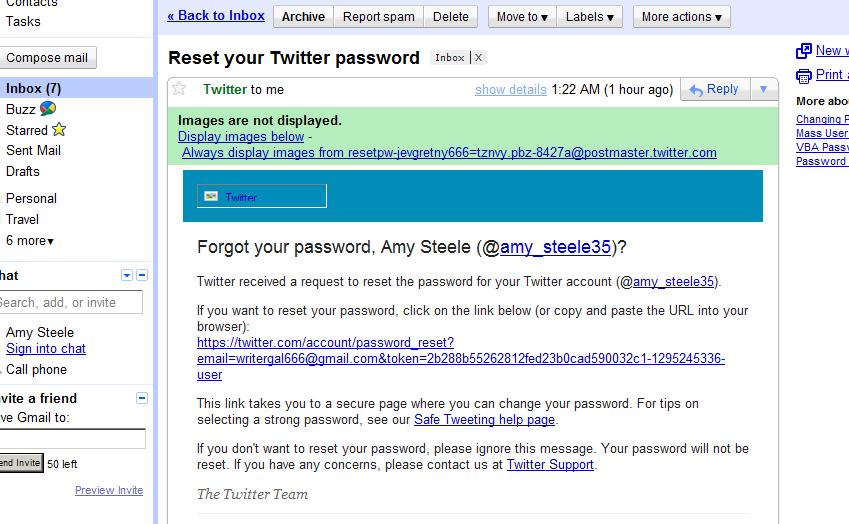
Task: Star this Twitter email
Action: pyautogui.click(x=179, y=89)
